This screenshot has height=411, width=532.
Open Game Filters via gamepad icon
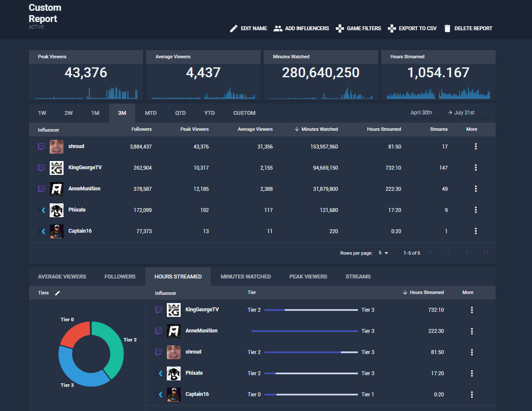point(340,28)
